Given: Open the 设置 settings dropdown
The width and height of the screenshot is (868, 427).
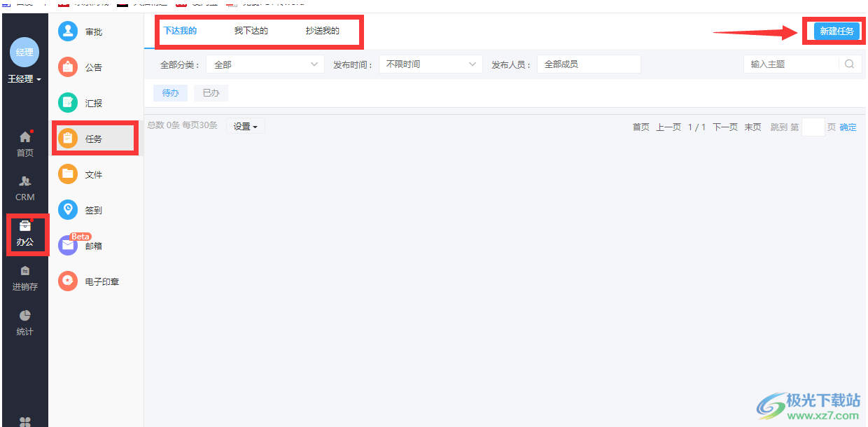Looking at the screenshot, I should coord(246,127).
